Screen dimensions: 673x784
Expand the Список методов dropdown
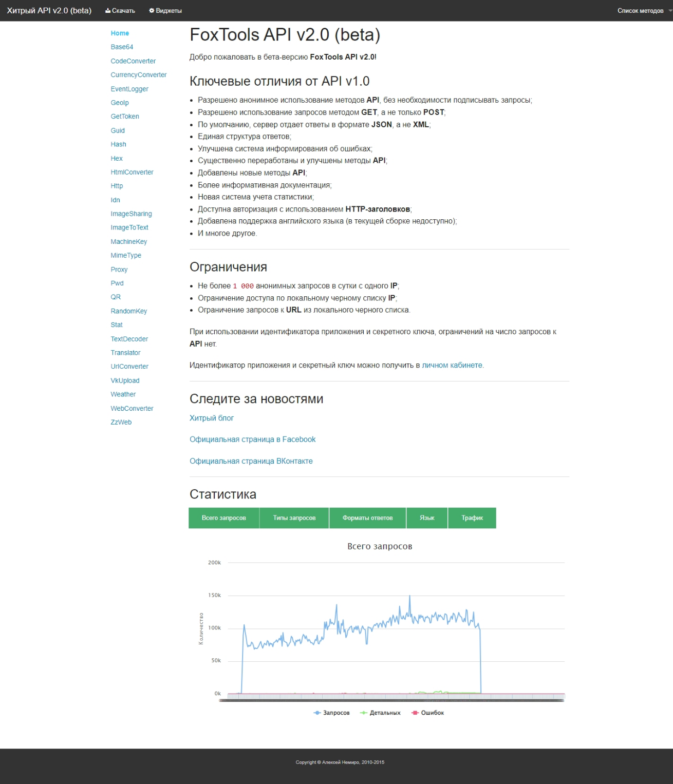pos(644,11)
